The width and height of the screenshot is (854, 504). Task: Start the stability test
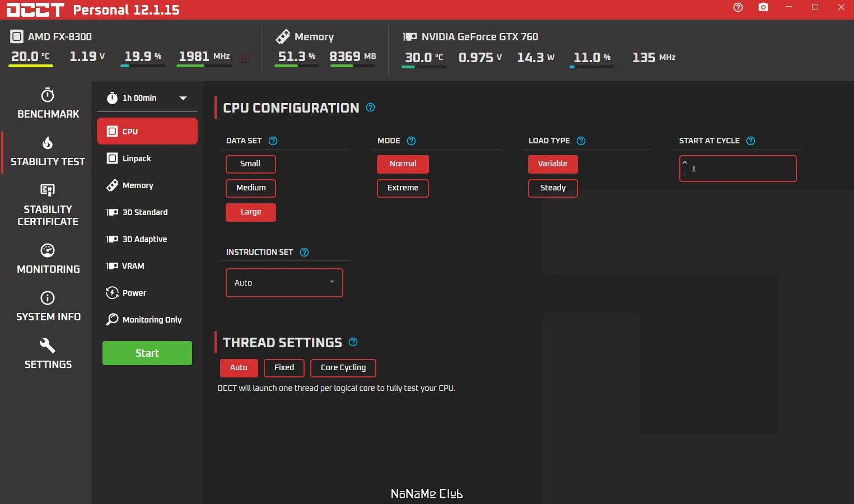point(147,353)
